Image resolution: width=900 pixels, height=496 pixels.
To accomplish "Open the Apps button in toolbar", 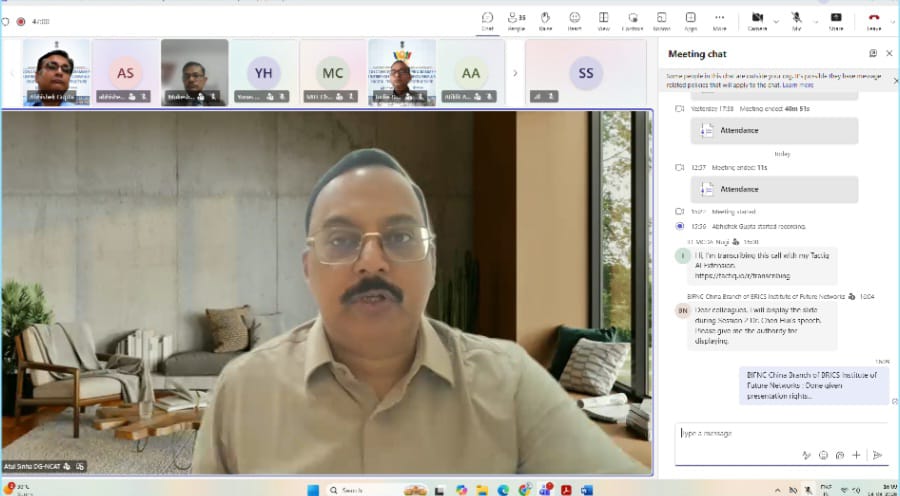I will (x=690, y=21).
